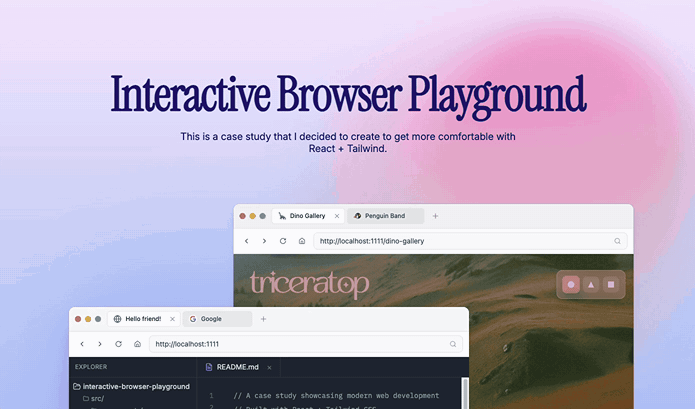Image resolution: width=695 pixels, height=409 pixels.
Task: Collapse the interactive-browser-playground folder
Action: point(132,386)
